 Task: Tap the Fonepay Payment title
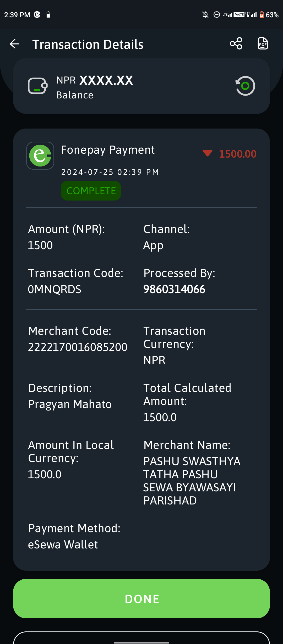click(108, 150)
